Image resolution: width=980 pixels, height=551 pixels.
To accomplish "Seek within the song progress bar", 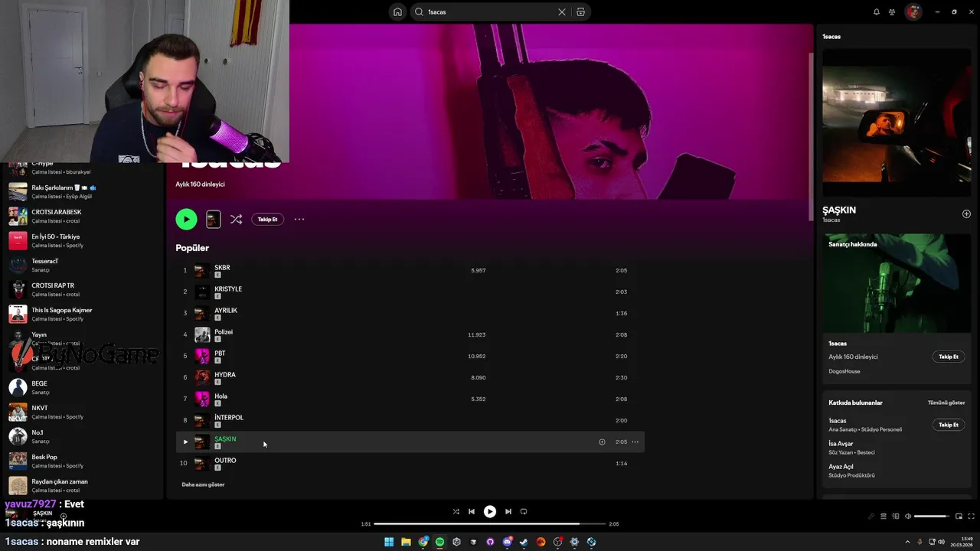I will coord(489,524).
